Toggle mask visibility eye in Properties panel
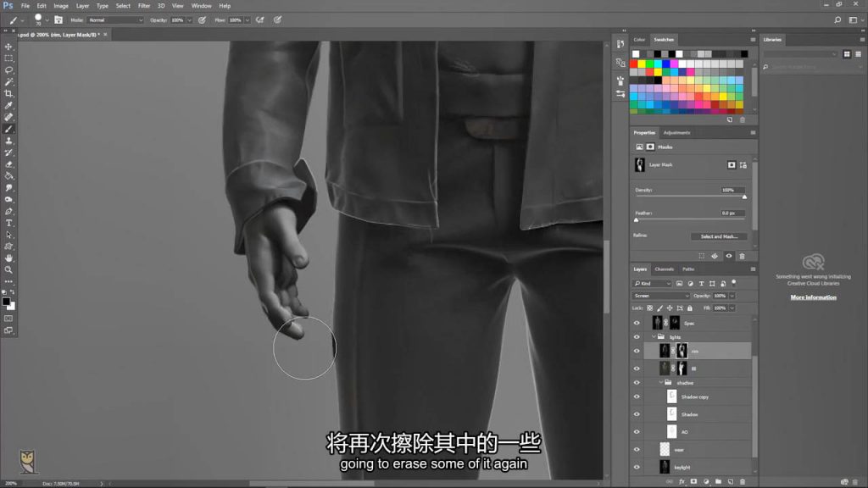The image size is (868, 488). pos(728,256)
